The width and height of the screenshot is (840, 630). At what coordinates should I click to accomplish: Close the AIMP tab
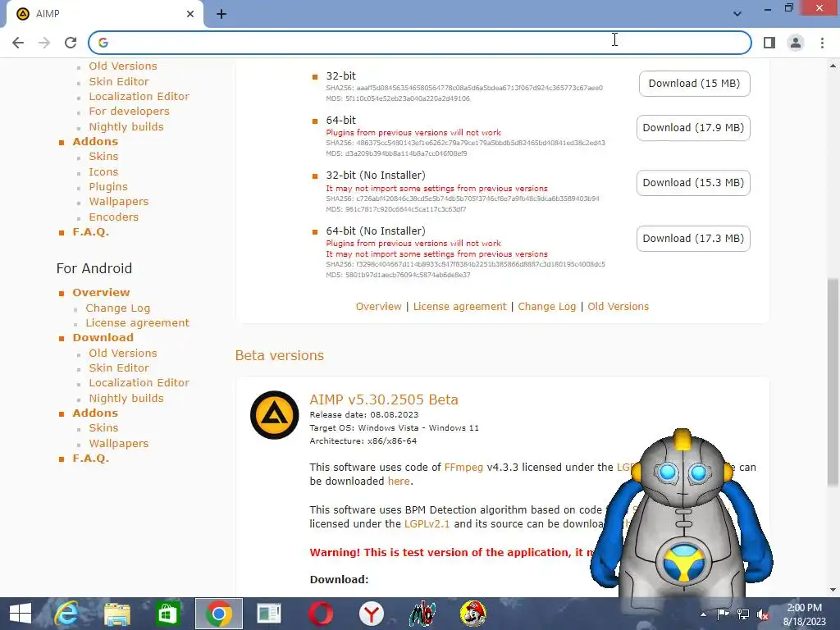click(x=190, y=14)
